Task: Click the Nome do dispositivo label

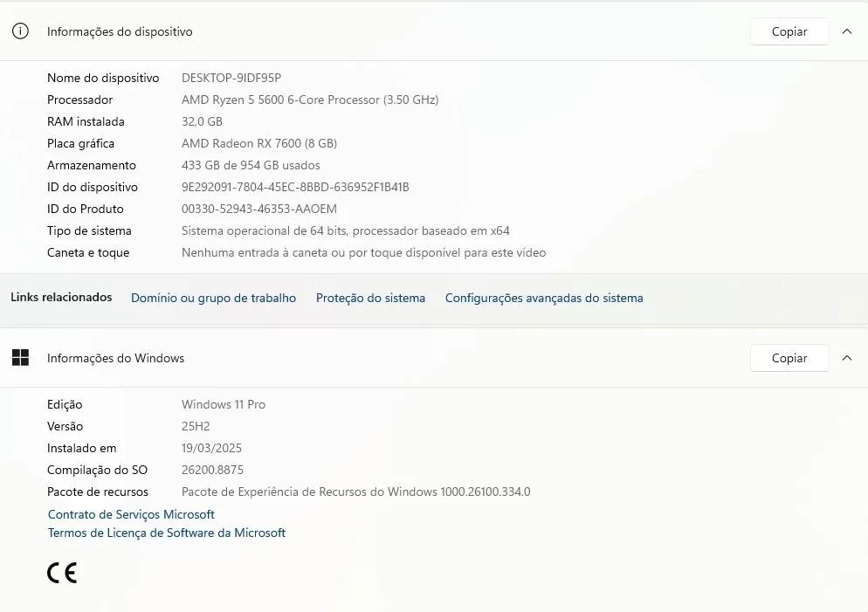Action: pos(103,78)
